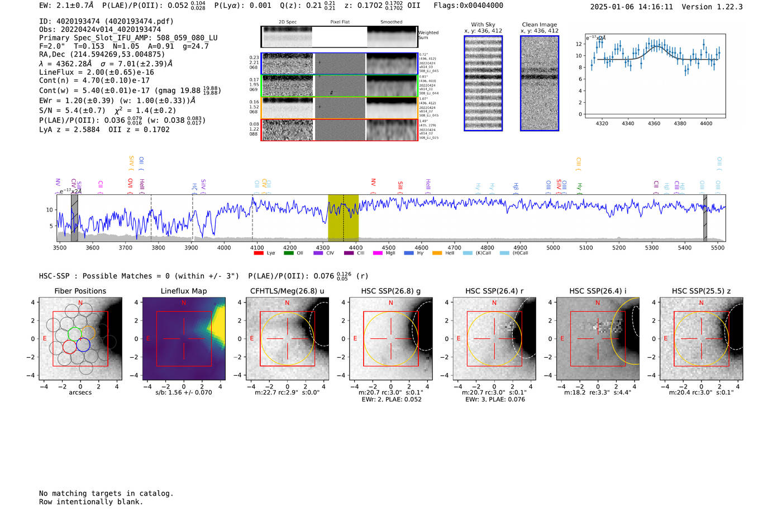Click the Weighted Sum spectrum strip
Screen dimensions: 782x532
[339, 37]
